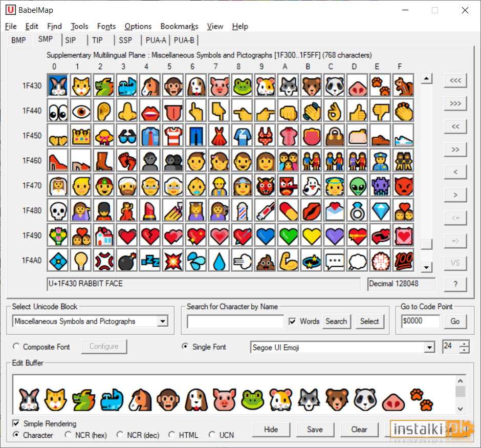Viewport: 481px width, 448px height.
Task: Select the frog face emoji cell
Action: [x=243, y=86]
